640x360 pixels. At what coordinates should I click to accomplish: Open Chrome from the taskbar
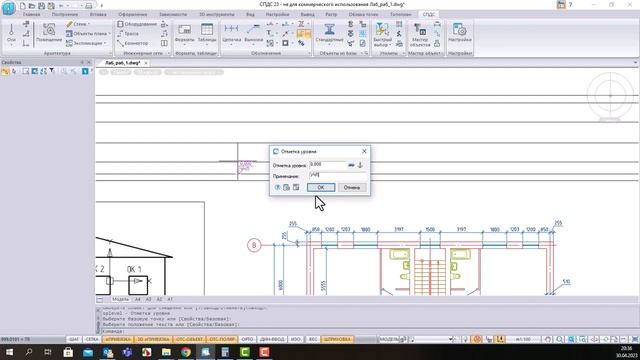[x=186, y=352]
